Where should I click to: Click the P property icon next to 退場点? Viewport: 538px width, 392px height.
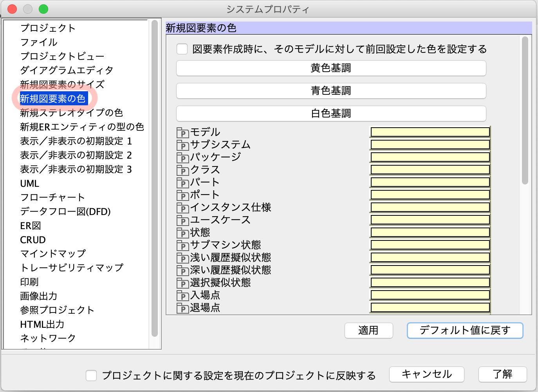click(183, 309)
